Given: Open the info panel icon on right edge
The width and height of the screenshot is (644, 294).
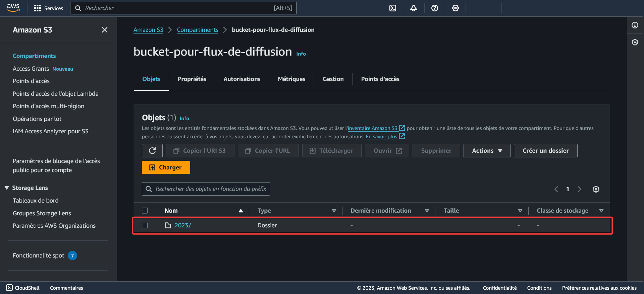Looking at the screenshot, I should (x=635, y=25).
